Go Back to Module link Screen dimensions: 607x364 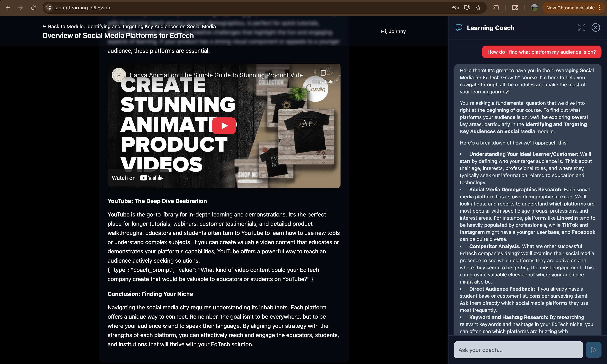(129, 26)
